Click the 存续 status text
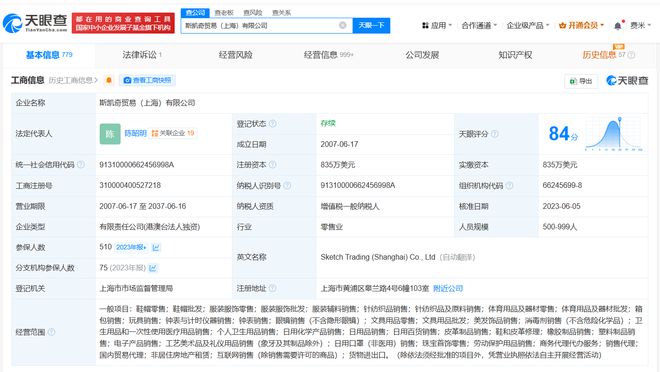The image size is (660, 372). click(328, 123)
